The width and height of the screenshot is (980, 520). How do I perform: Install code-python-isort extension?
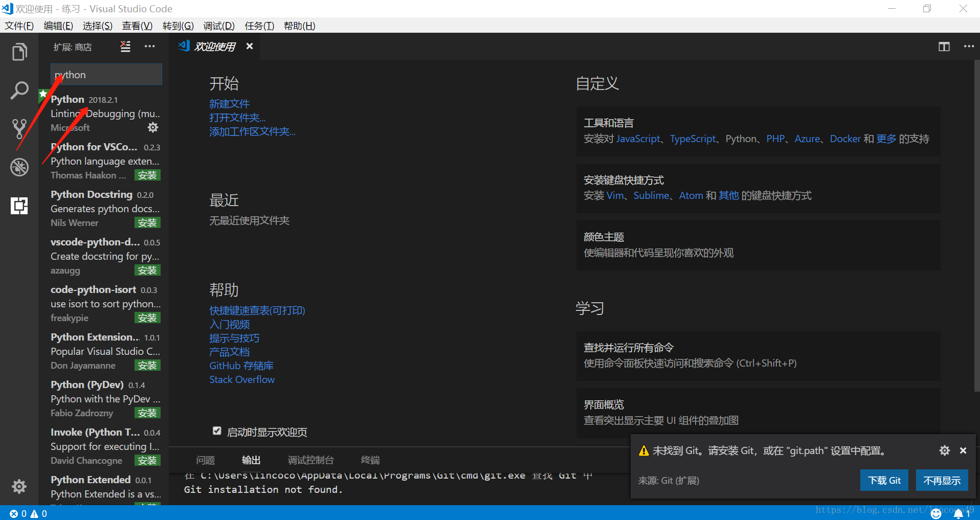148,318
